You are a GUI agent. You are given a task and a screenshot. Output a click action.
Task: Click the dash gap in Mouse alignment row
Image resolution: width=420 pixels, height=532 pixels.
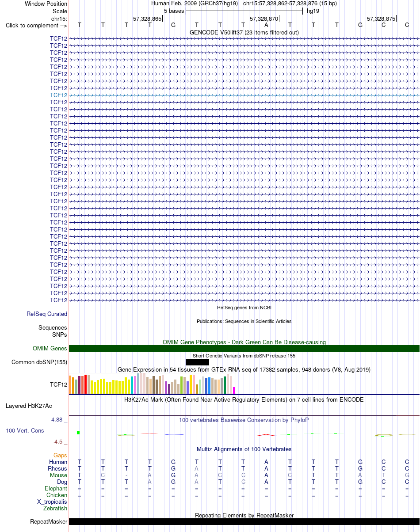pos(126,475)
